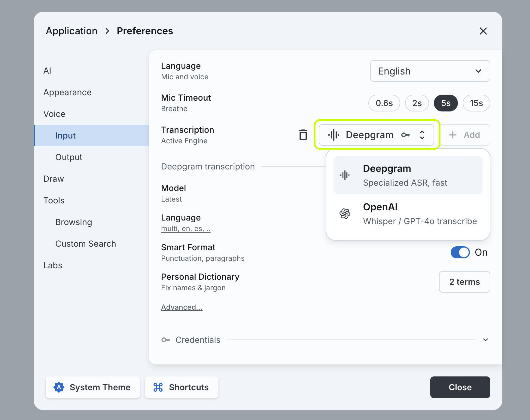Click Application in the breadcrumb

tap(72, 31)
